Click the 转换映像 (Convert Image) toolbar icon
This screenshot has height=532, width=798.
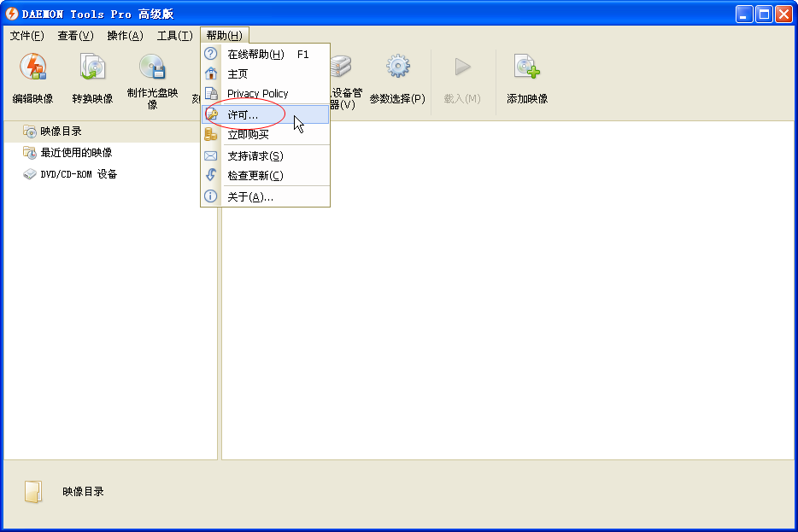(92, 68)
